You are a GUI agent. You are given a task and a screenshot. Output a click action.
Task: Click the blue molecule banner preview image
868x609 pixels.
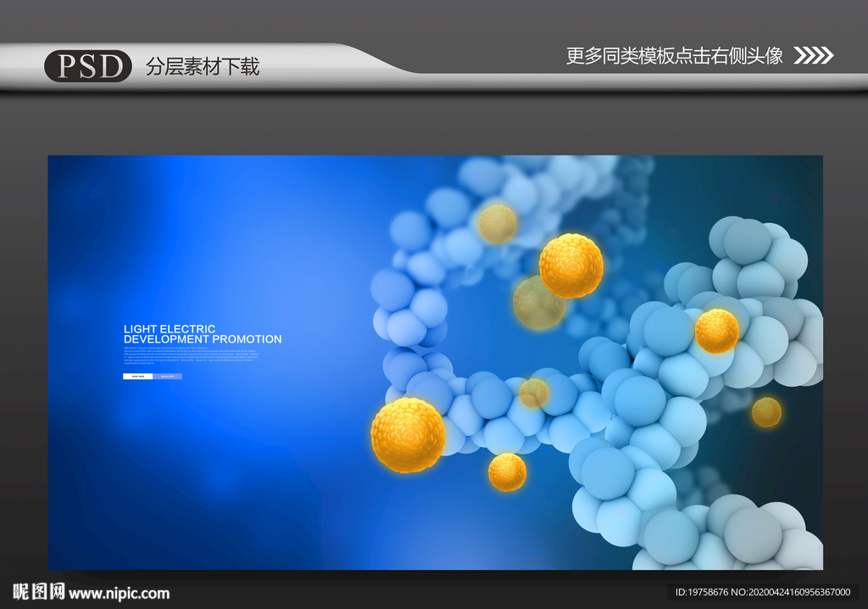(x=435, y=362)
